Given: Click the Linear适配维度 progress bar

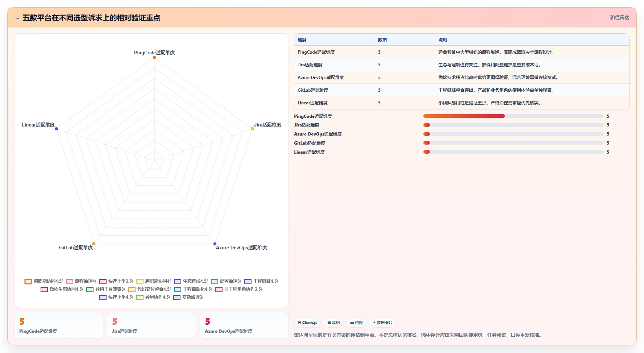Looking at the screenshot, I should click(514, 152).
